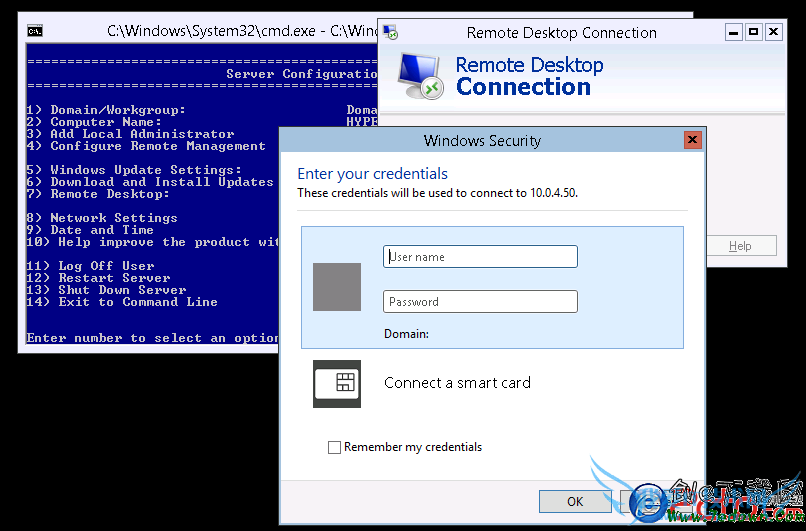Click option 11 Log Off User
This screenshot has width=806, height=531.
90,266
